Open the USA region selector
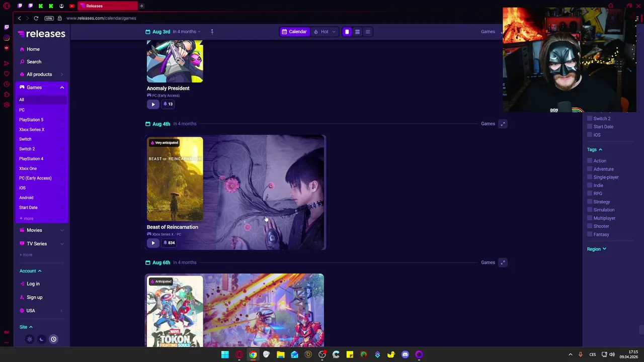This screenshot has width=644, height=362. [x=41, y=311]
